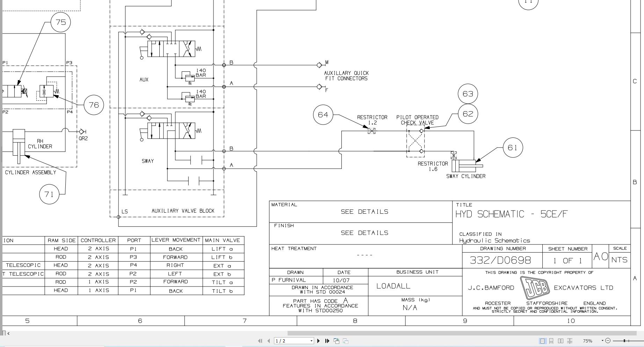This screenshot has width=644, height=347.
Task: Click the Hydraulic Schematics classification text
Action: pos(494,241)
